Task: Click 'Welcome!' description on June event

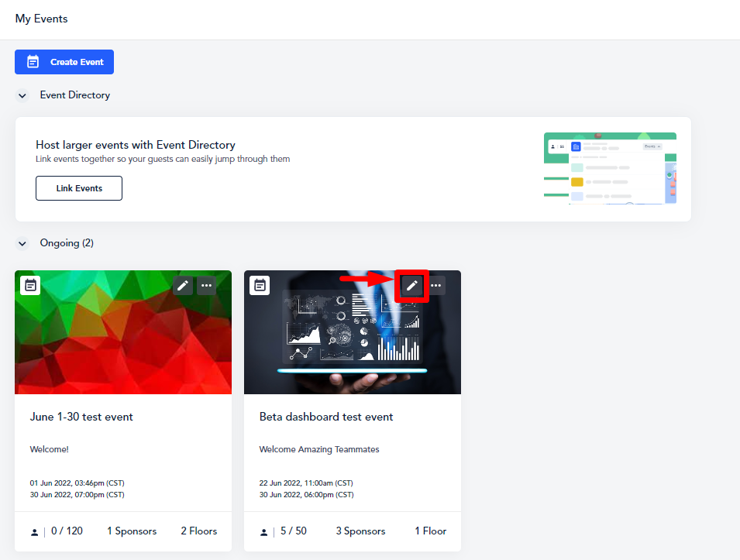Action: click(x=49, y=449)
